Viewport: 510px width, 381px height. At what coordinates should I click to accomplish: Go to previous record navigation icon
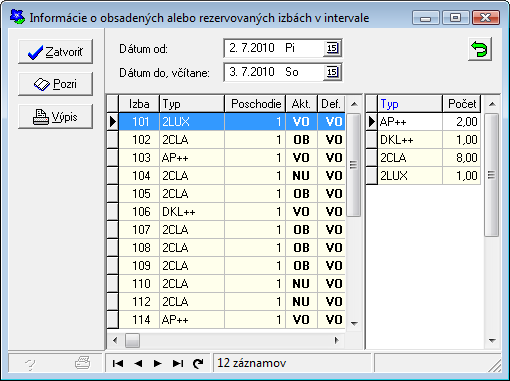[x=138, y=363]
